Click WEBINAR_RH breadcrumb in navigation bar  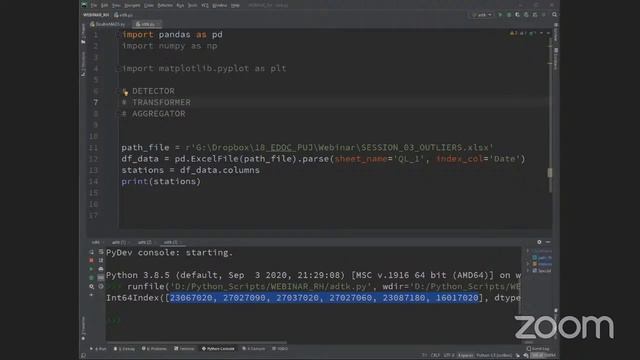[x=96, y=15]
